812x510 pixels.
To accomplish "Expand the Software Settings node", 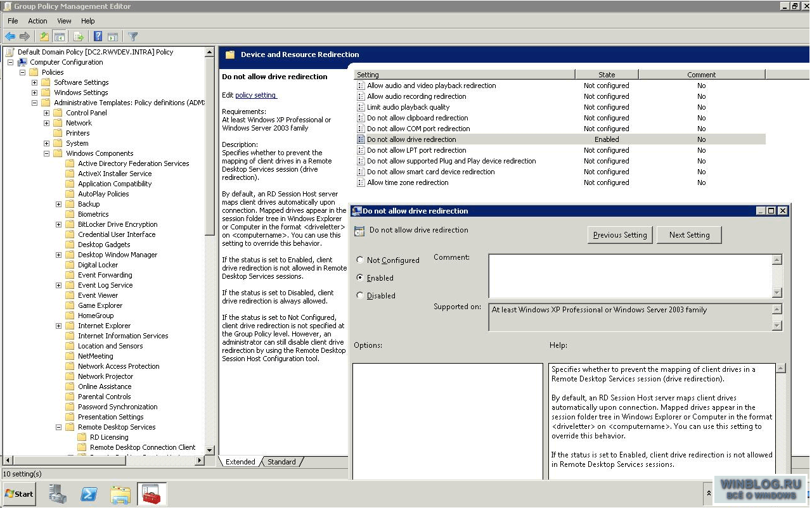I will pyautogui.click(x=34, y=82).
